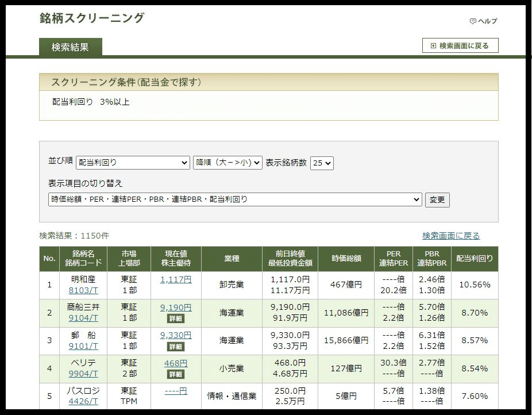The width and height of the screenshot is (532, 415).
Task: Open stock code link 4426/T
Action: (83, 401)
